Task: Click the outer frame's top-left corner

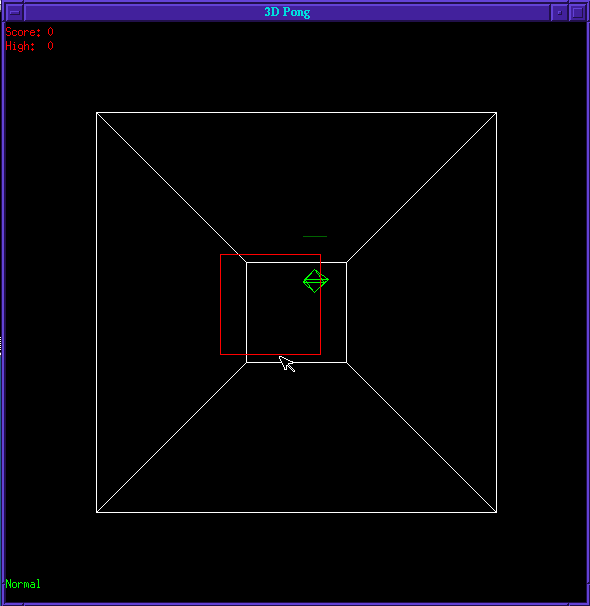Action: coord(97,113)
